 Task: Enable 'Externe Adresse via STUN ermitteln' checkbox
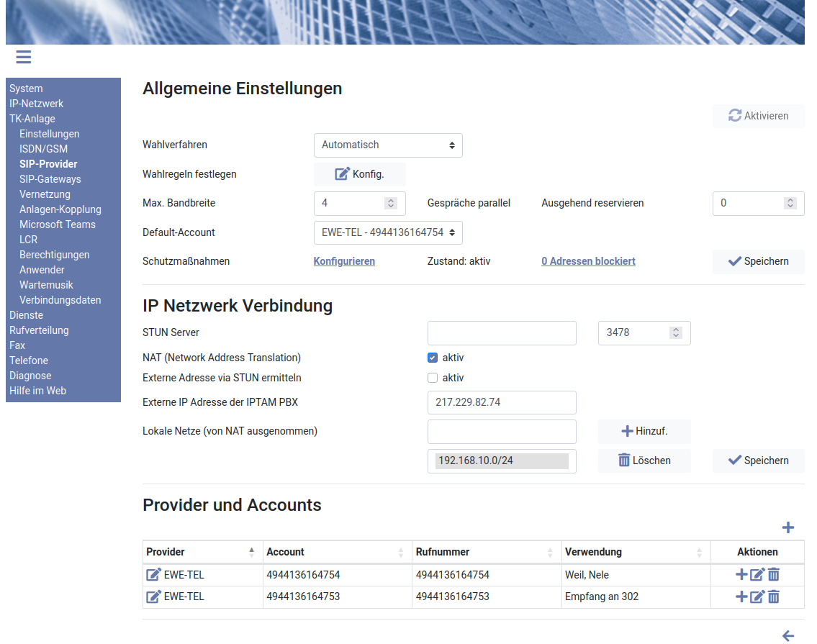pyautogui.click(x=433, y=378)
